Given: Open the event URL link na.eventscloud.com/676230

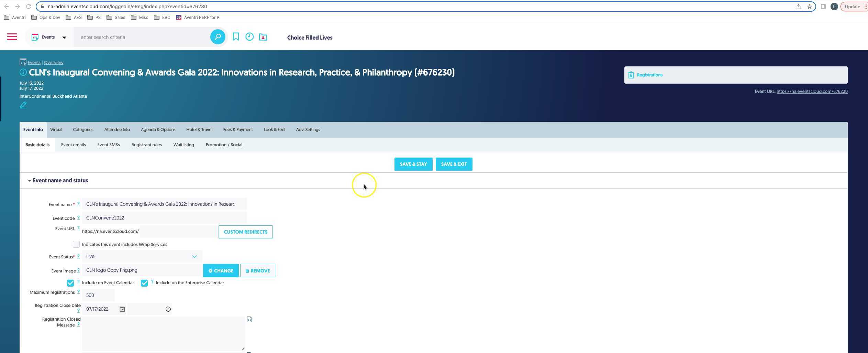Looking at the screenshot, I should click(x=812, y=92).
